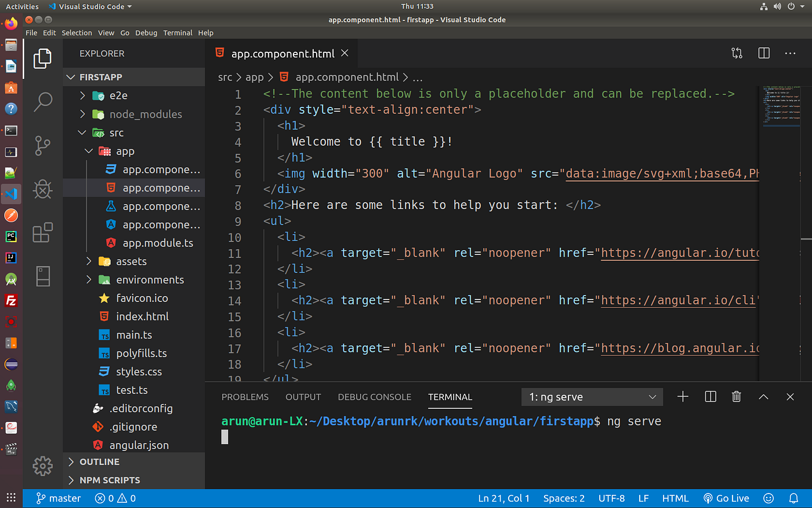
Task: Open notifications via the bell icon
Action: point(793,498)
